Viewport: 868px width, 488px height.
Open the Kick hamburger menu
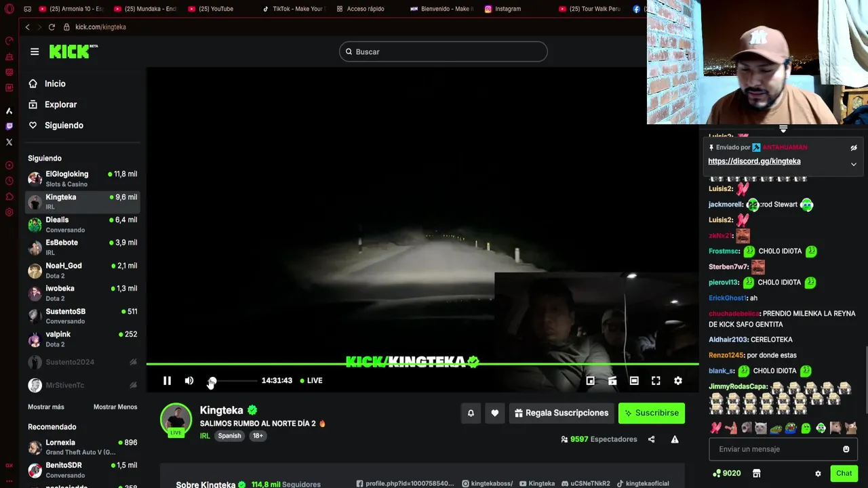pos(35,52)
